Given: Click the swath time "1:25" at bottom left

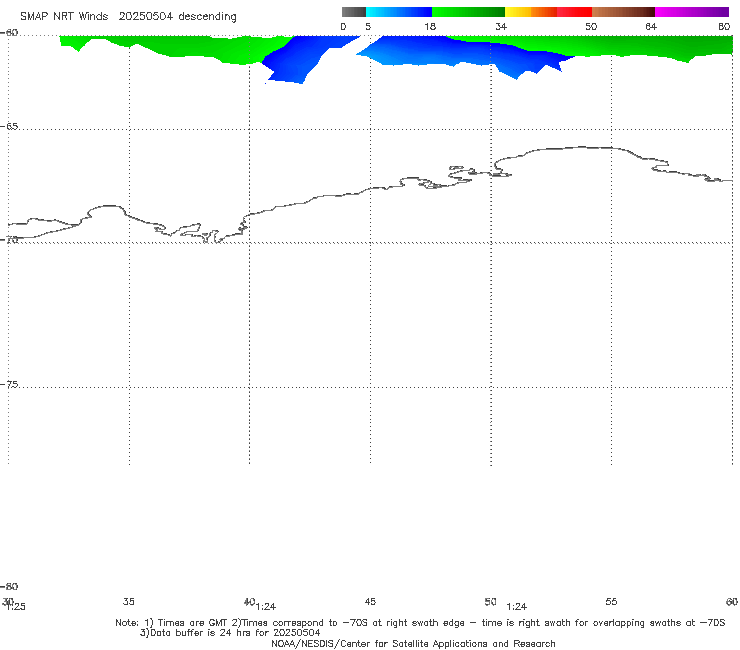Looking at the screenshot, I should click(16, 607).
